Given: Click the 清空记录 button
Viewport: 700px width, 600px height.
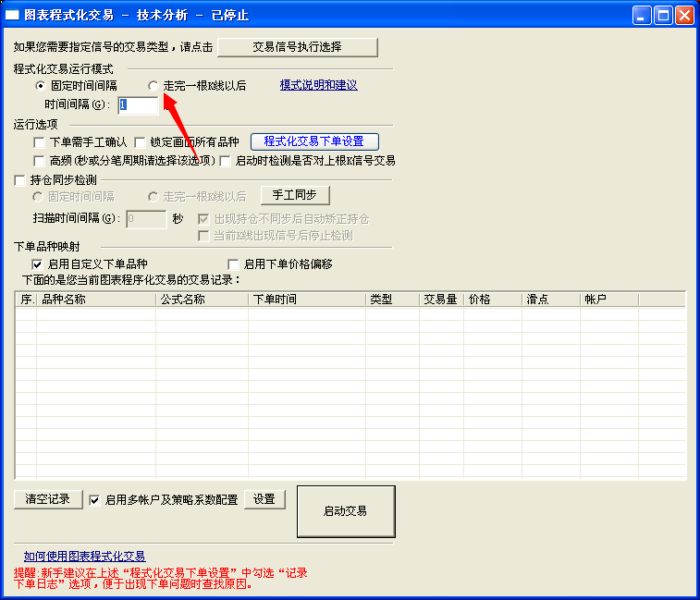Looking at the screenshot, I should tap(48, 499).
